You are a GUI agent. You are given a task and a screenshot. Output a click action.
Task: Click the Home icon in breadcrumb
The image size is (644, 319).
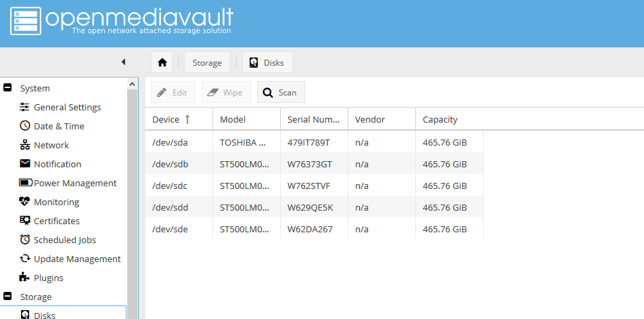pos(162,62)
